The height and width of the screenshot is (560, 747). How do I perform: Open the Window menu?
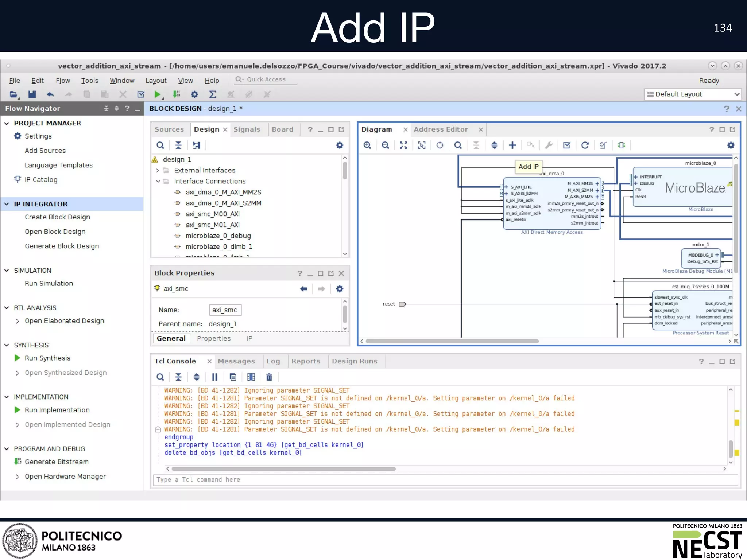click(x=122, y=81)
